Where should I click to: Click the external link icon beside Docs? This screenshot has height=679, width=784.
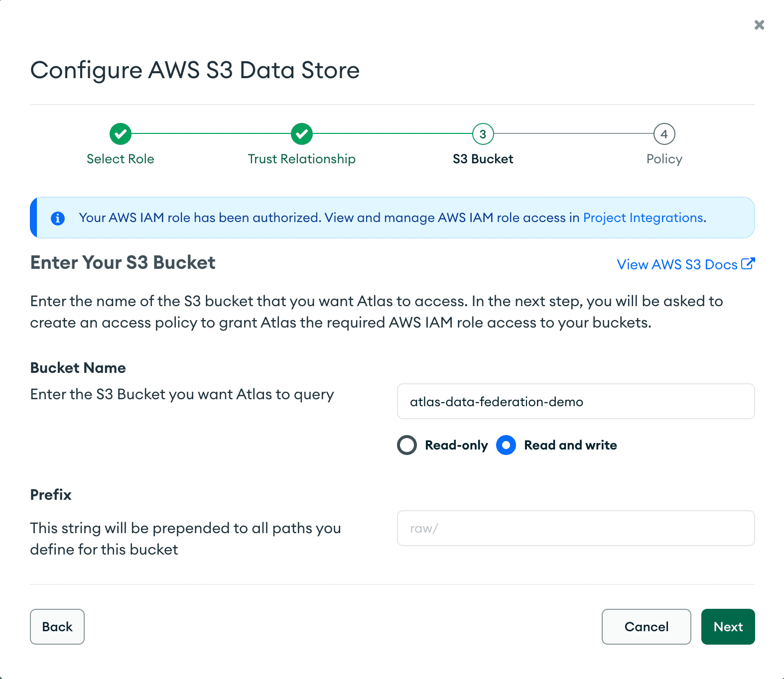tap(748, 264)
